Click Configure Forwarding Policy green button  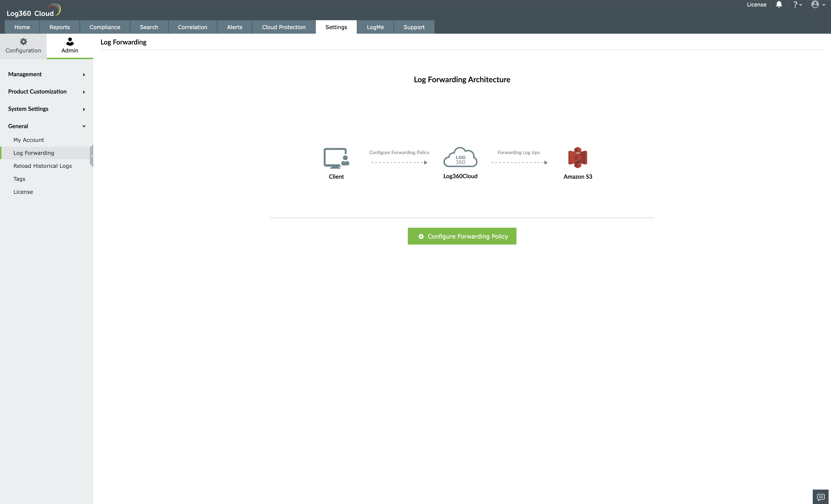click(x=462, y=236)
